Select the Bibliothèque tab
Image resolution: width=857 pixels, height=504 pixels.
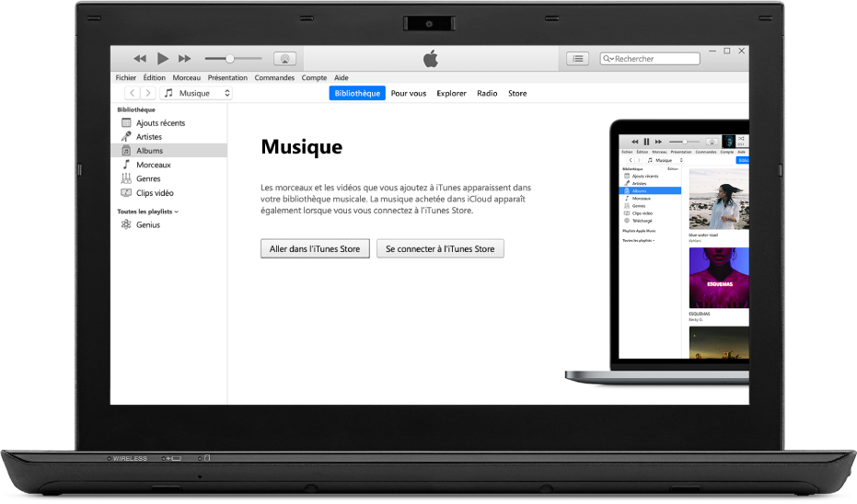(x=357, y=94)
